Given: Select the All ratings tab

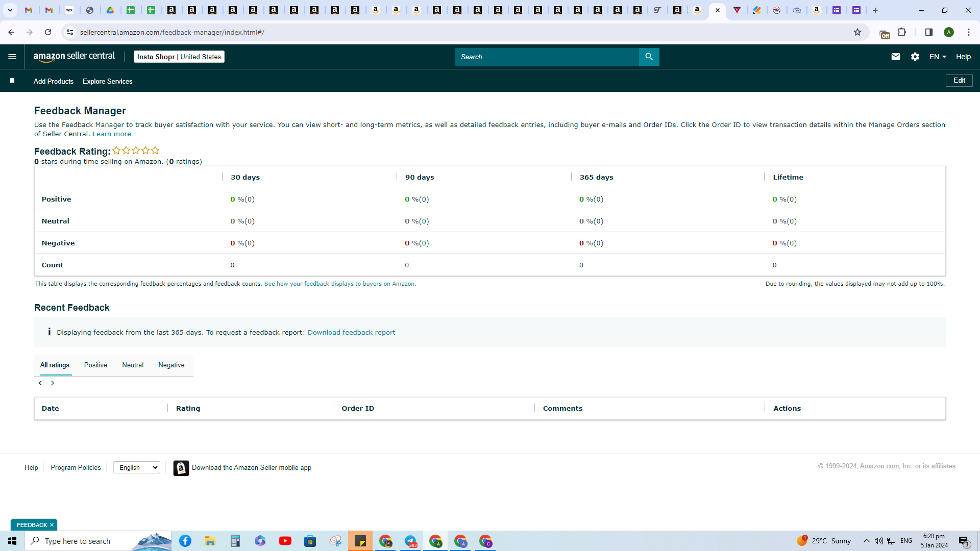Looking at the screenshot, I should (55, 365).
